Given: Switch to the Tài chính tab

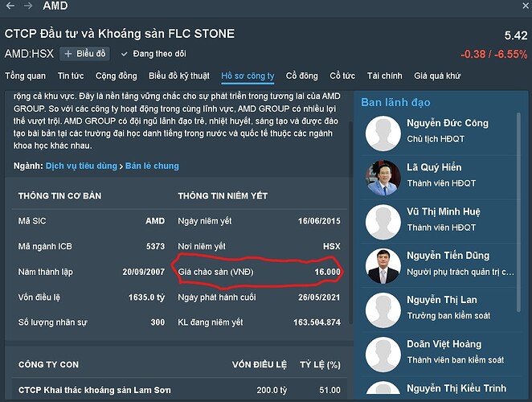Looking at the screenshot, I should [384, 76].
